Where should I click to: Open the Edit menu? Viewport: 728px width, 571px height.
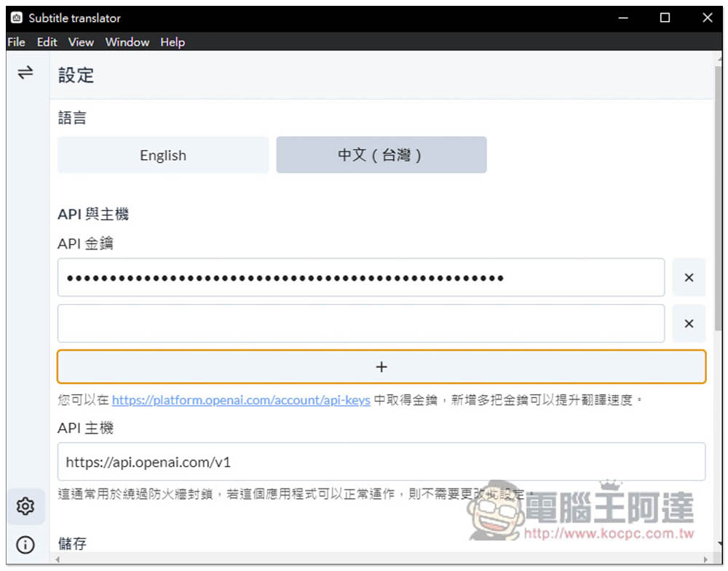point(47,42)
